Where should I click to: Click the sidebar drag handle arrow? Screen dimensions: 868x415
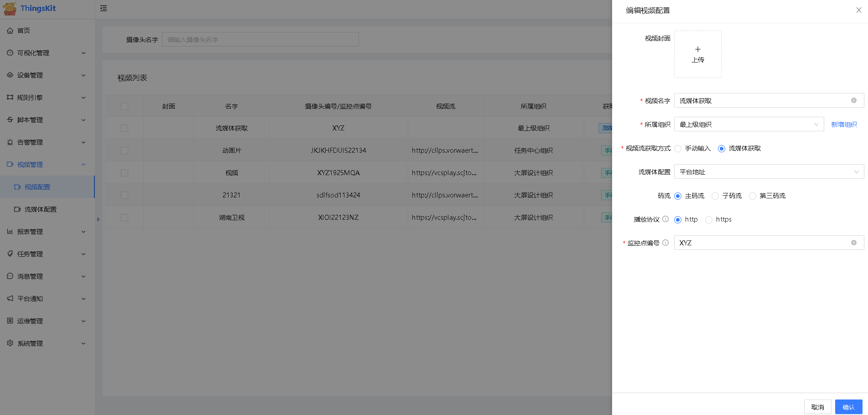(x=98, y=219)
